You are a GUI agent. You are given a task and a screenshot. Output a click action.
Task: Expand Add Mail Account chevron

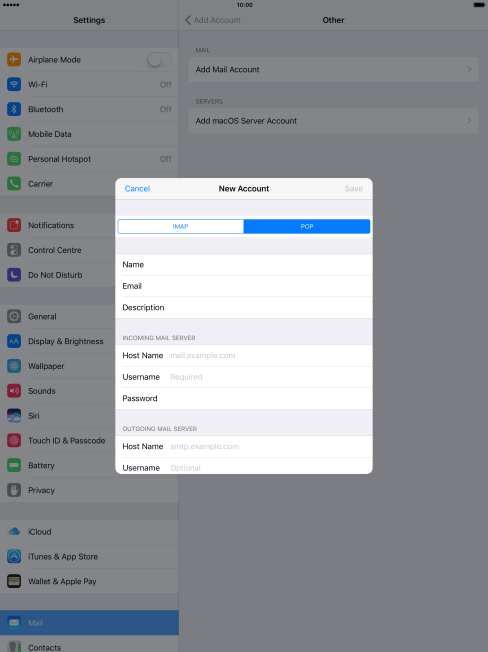click(469, 69)
